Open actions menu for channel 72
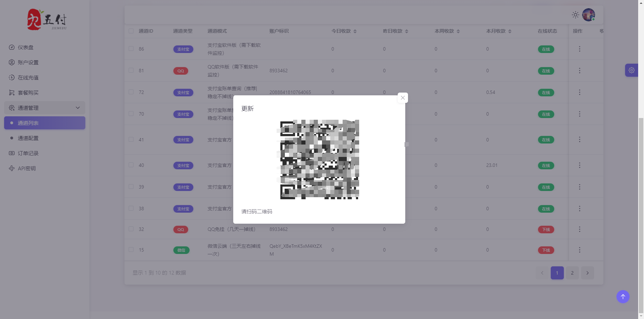This screenshot has height=319, width=644. pos(579,92)
